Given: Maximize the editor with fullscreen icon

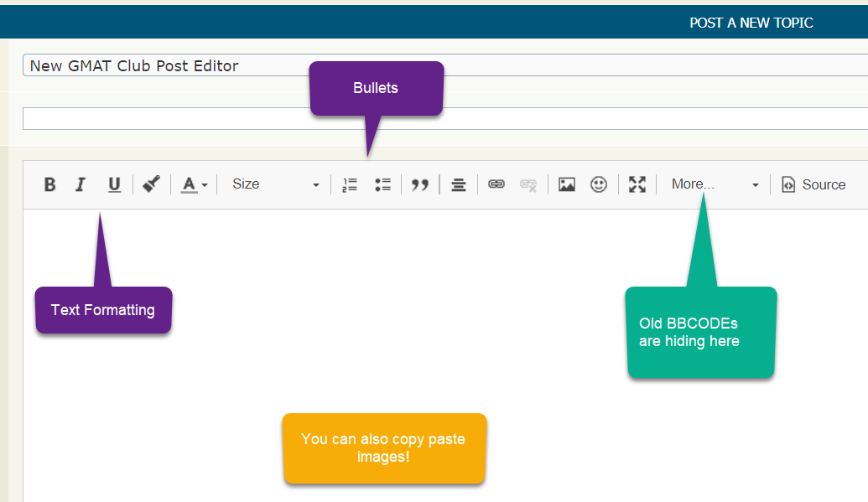Looking at the screenshot, I should 637,184.
